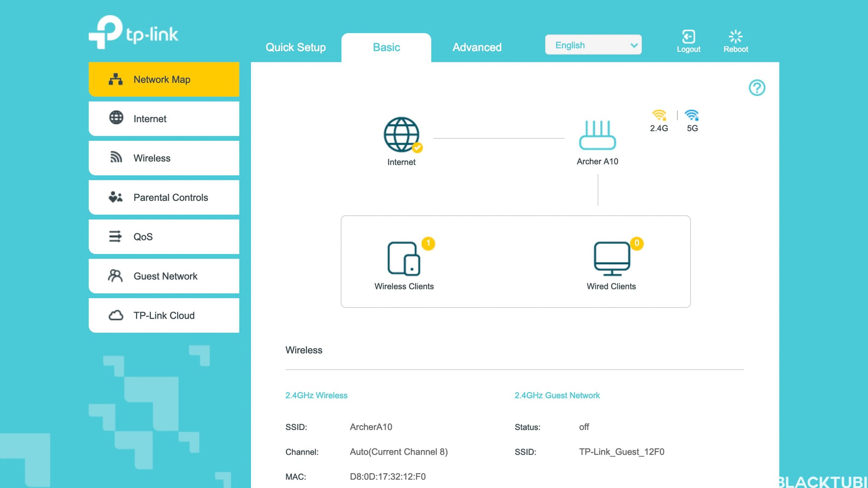868x488 pixels.
Task: Click the globe icon beside Internet in sidebar
Action: (116, 117)
